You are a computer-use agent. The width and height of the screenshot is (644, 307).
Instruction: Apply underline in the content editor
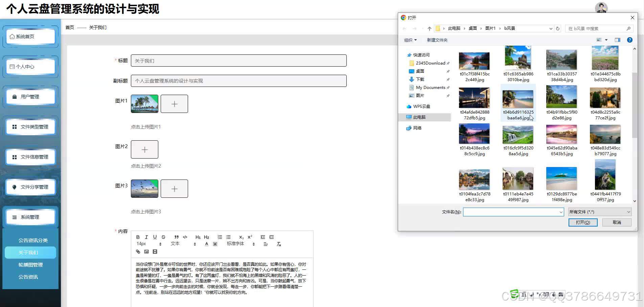(x=155, y=237)
